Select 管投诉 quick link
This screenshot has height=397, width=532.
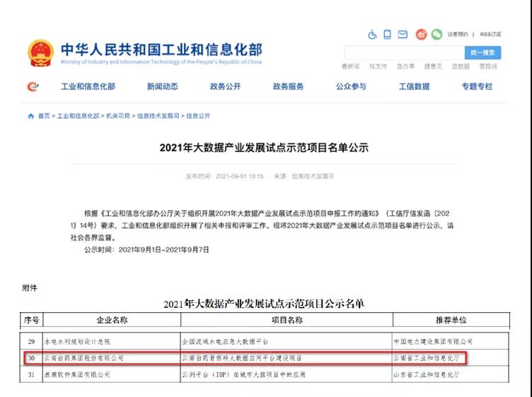488,67
